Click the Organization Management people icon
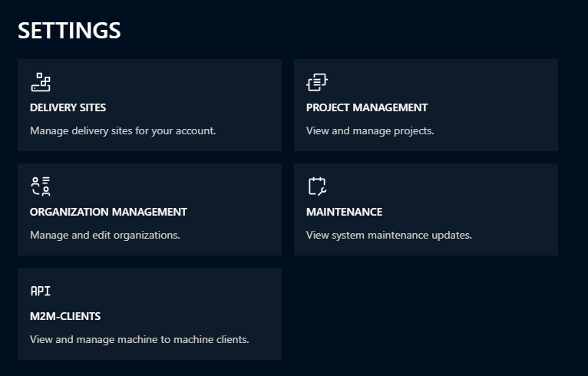Image resolution: width=588 pixels, height=376 pixels. pyautogui.click(x=41, y=186)
